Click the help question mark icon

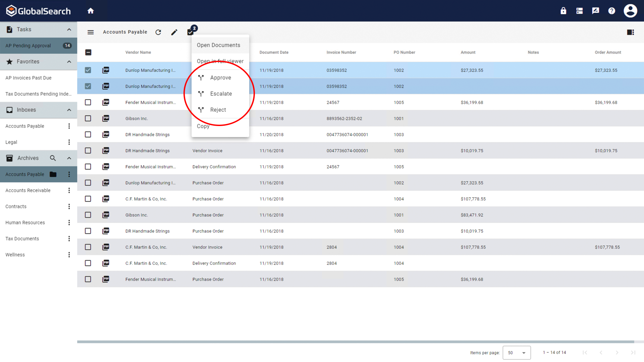611,11
